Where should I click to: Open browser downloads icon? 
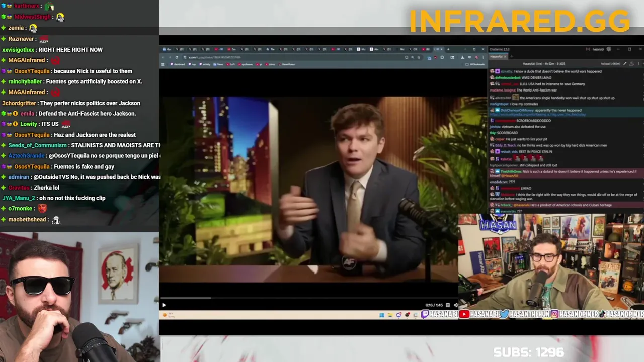(462, 57)
